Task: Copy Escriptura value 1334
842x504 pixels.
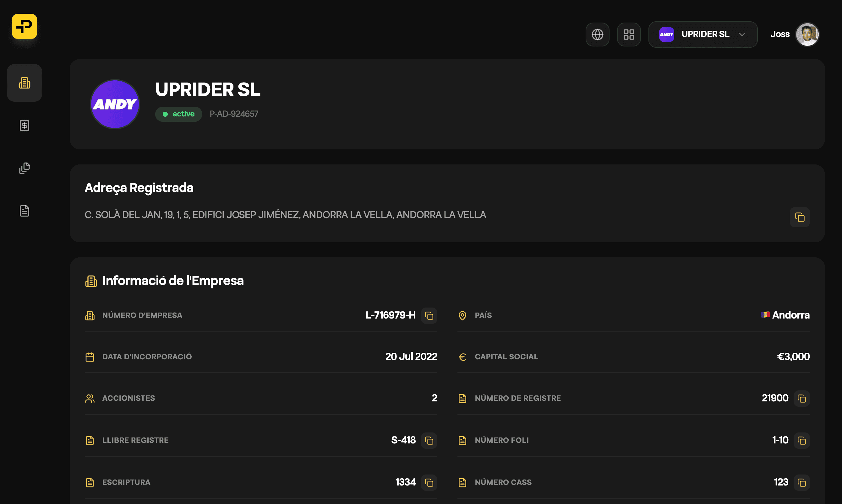Action: [x=429, y=482]
